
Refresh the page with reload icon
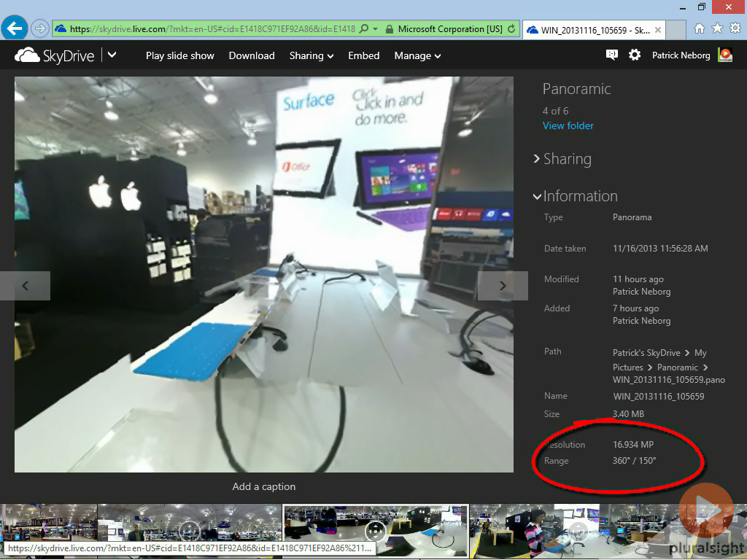[511, 29]
